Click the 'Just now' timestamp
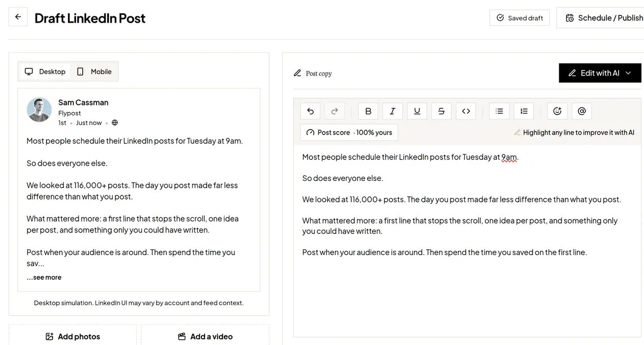Image resolution: width=644 pixels, height=345 pixels. tap(89, 123)
